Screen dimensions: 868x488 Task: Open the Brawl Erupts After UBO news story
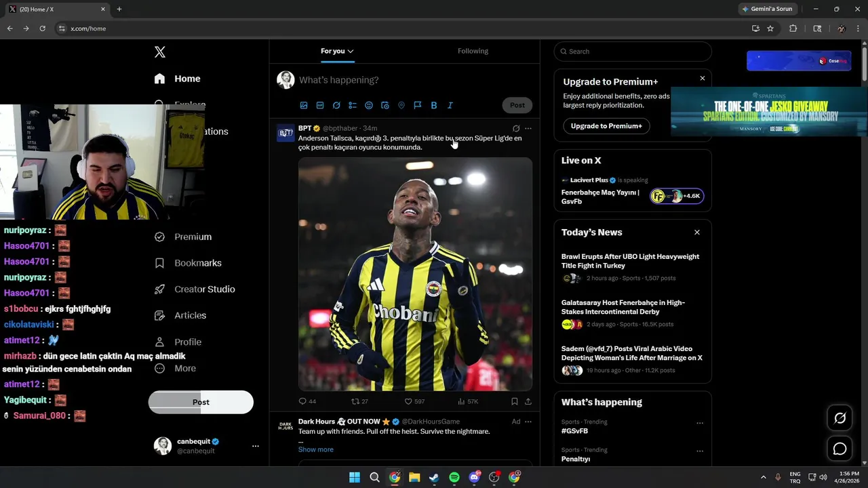pos(633,267)
